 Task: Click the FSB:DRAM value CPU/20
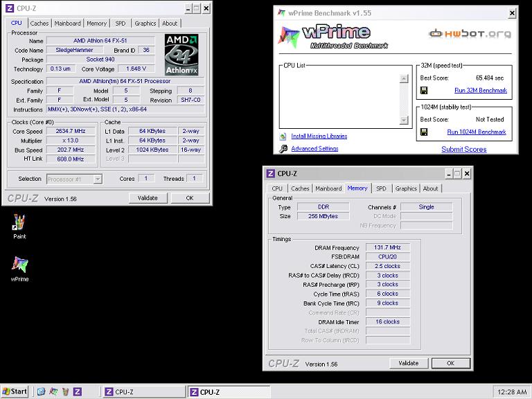(x=388, y=257)
